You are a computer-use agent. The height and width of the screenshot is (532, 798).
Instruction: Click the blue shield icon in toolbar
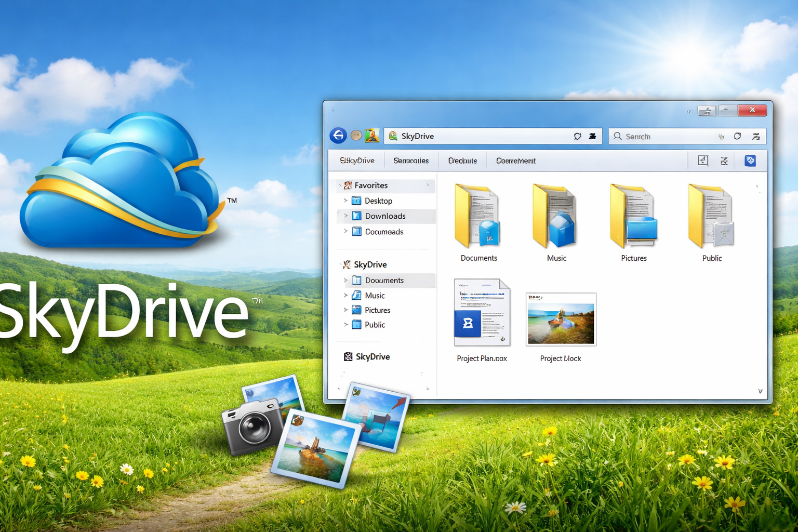tap(750, 161)
